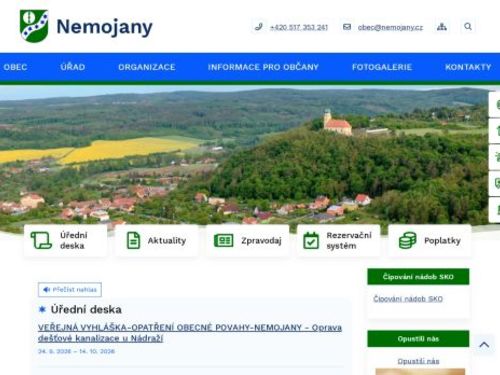Click the blue star icon beside Úřední deska
This screenshot has width=500, height=375.
point(42,310)
